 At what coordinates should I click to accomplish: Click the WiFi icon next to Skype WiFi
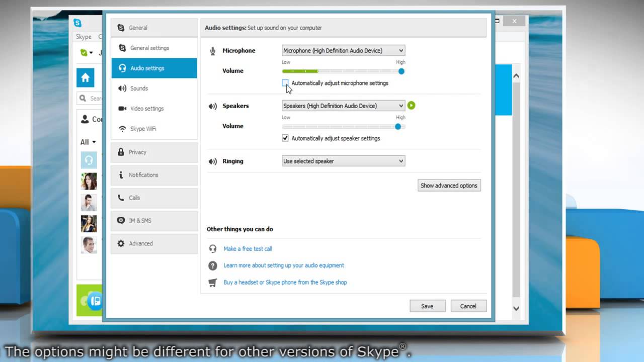[x=122, y=129]
